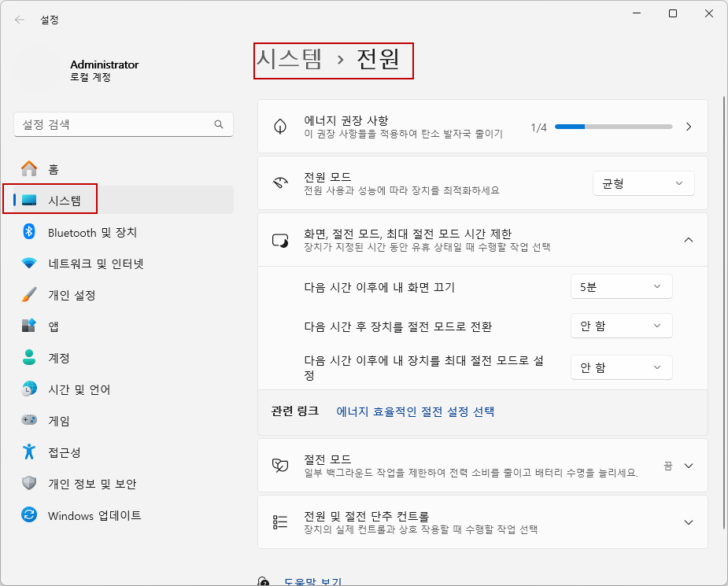Click the 에너지 권장 사항 progress bar
This screenshot has width=728, height=586.
(613, 126)
